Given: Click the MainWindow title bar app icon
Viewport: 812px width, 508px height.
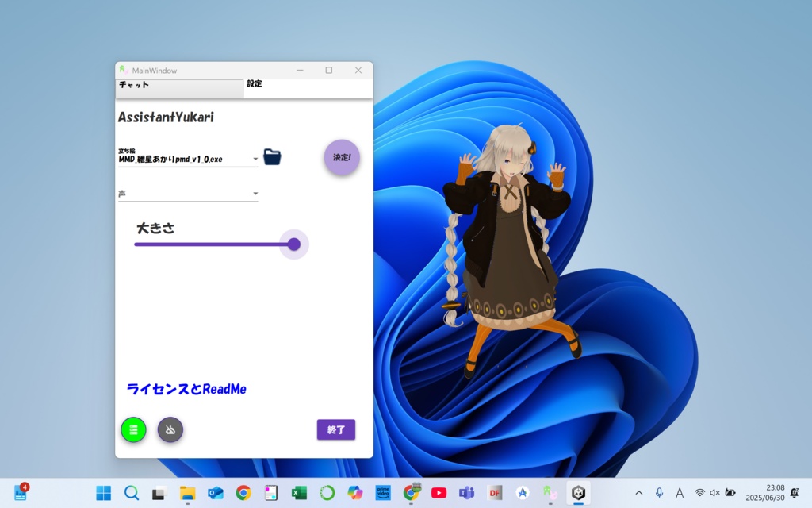Looking at the screenshot, I should coord(123,70).
